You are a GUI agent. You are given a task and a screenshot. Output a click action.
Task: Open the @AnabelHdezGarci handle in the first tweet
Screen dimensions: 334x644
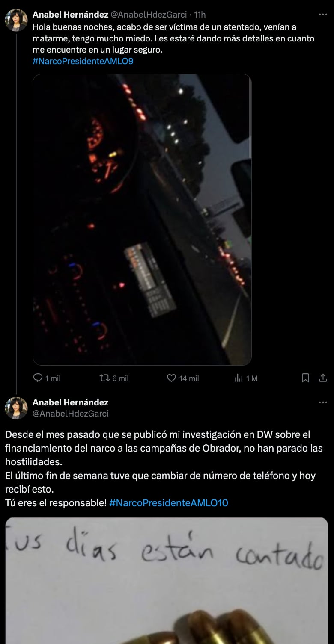pos(149,15)
